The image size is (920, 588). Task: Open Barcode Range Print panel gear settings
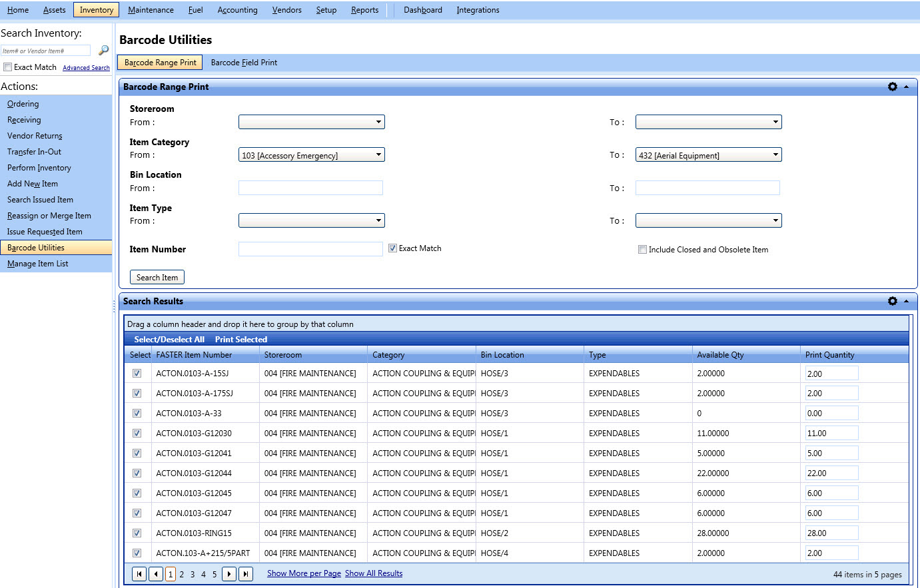[892, 87]
